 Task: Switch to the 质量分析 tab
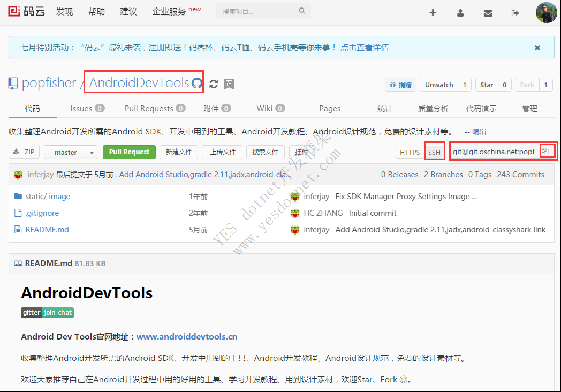point(433,109)
